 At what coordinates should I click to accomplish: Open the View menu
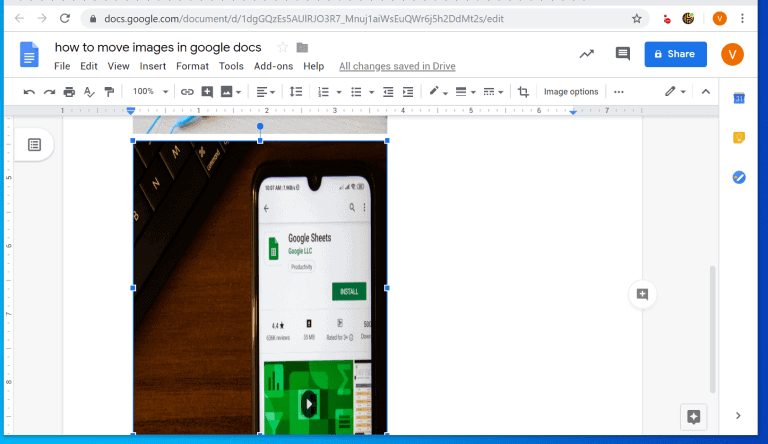(x=118, y=66)
